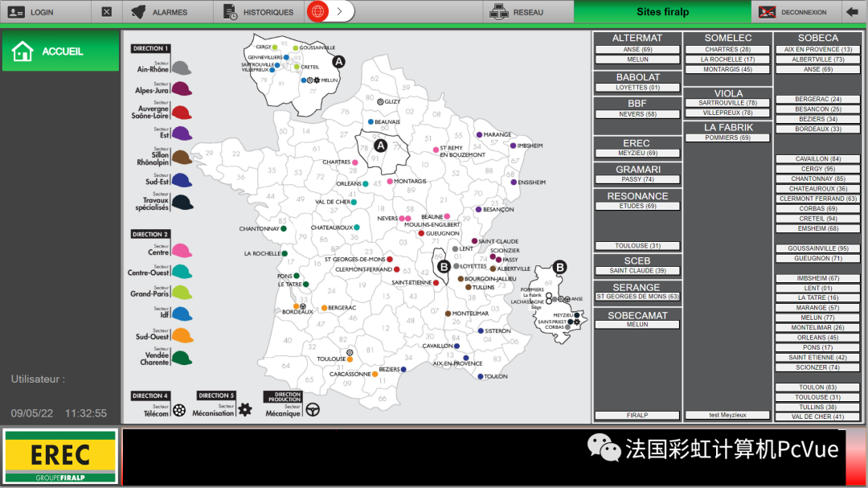
Task: Click the back arrow icon
Action: [852, 11]
